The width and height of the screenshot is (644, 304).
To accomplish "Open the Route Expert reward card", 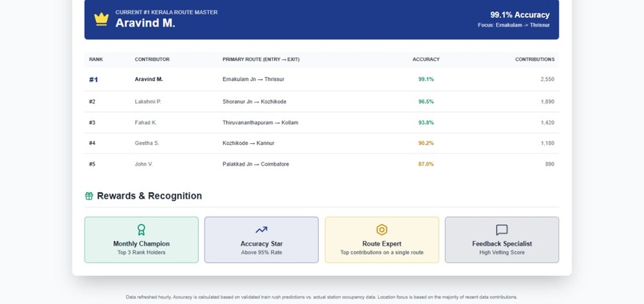I will [382, 240].
